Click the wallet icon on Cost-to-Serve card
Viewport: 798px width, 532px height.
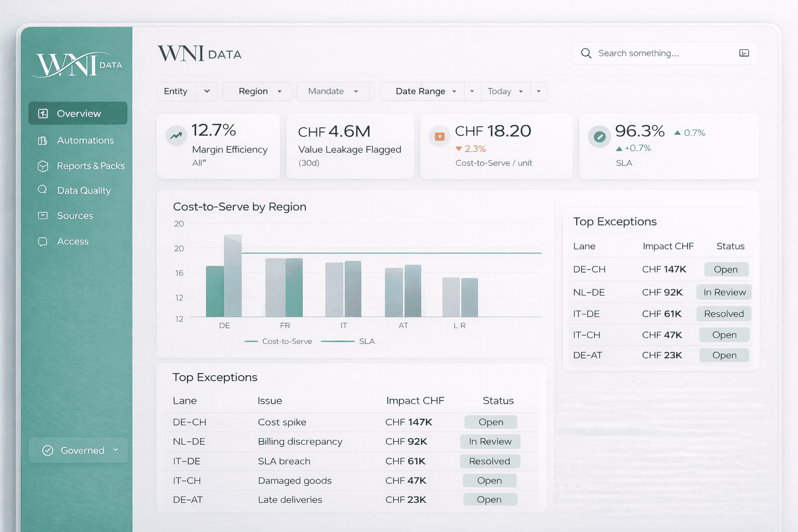440,136
